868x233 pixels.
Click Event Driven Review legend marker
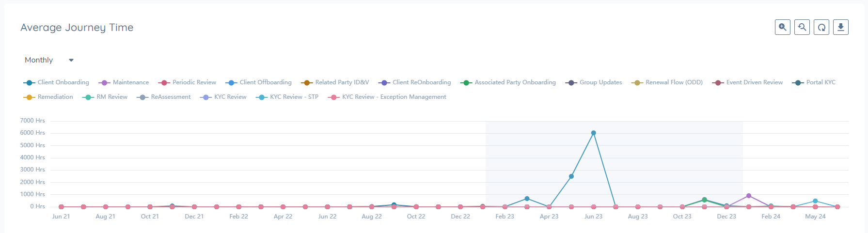[x=718, y=83]
